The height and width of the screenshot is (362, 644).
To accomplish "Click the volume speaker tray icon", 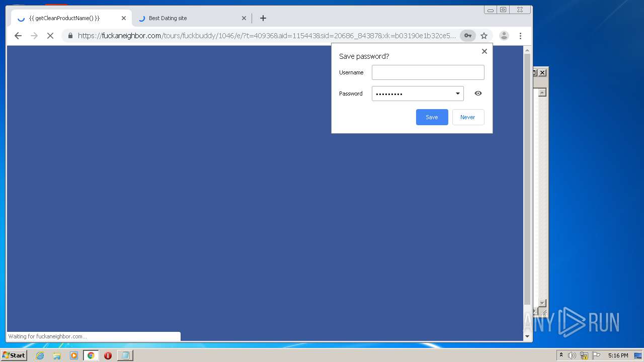I will [572, 355].
